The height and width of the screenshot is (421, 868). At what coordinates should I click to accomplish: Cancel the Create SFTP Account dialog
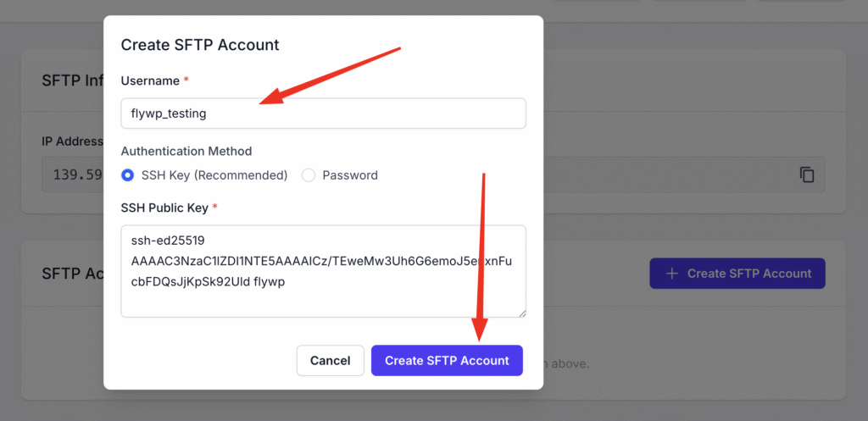click(330, 361)
